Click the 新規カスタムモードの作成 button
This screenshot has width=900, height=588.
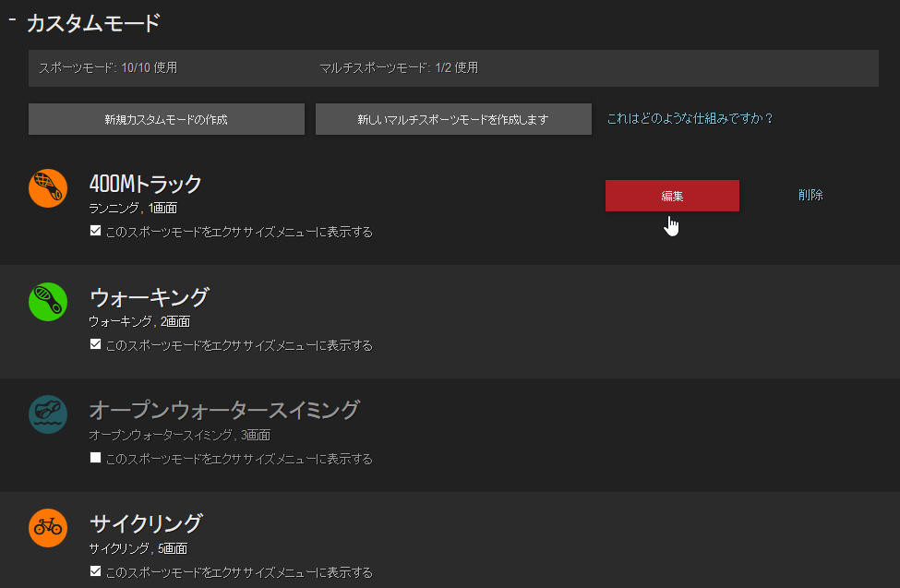[x=166, y=119]
